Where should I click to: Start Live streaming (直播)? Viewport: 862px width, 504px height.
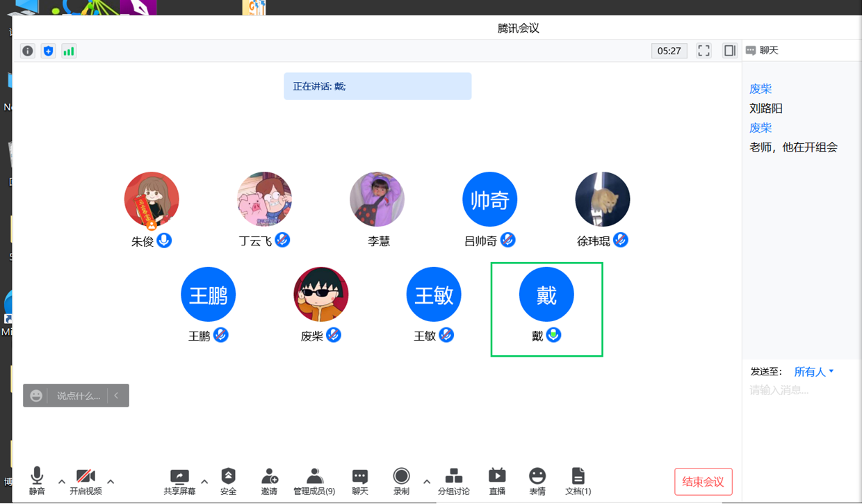coord(497,481)
